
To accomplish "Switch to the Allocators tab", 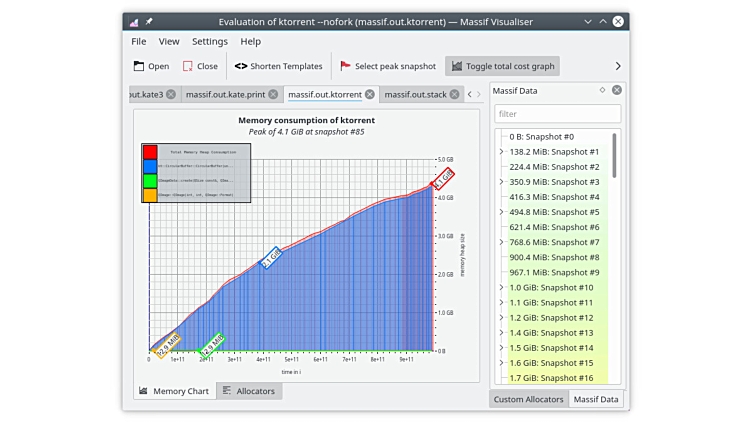I will point(248,391).
